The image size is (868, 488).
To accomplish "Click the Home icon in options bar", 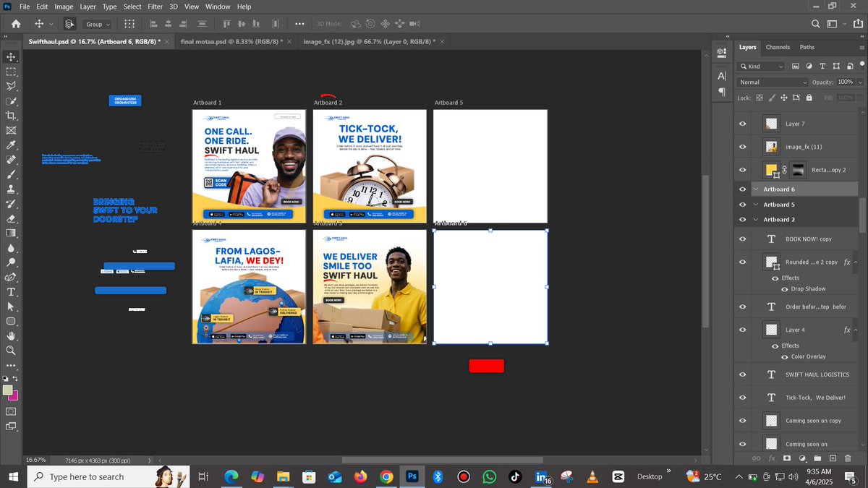I will tap(16, 24).
